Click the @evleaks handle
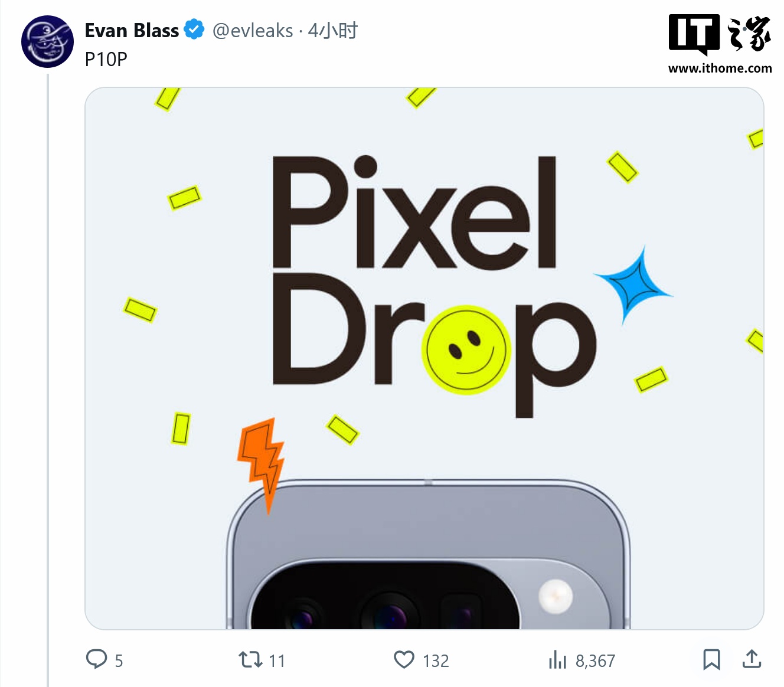 point(253,30)
